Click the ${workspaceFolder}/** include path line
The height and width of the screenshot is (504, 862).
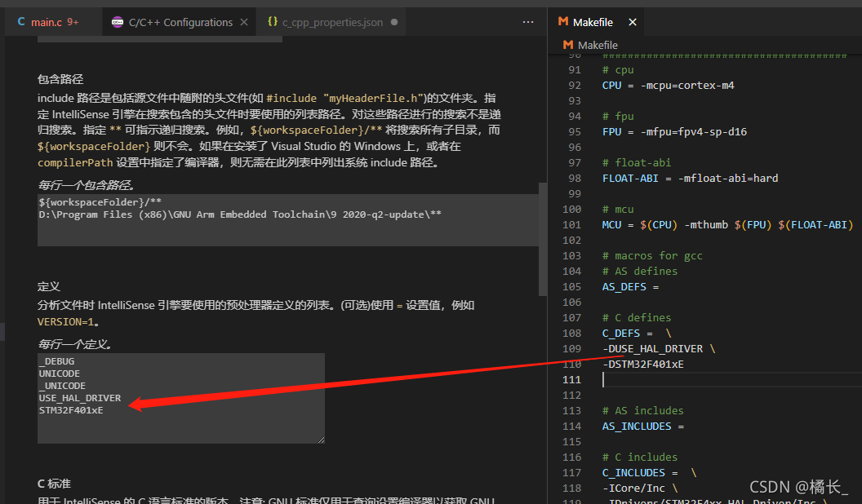[100, 202]
